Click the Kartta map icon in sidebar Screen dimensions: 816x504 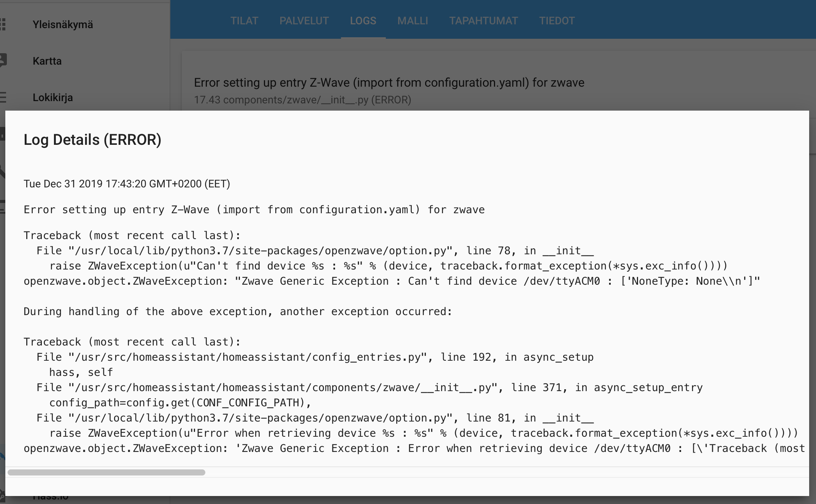tap(3, 60)
